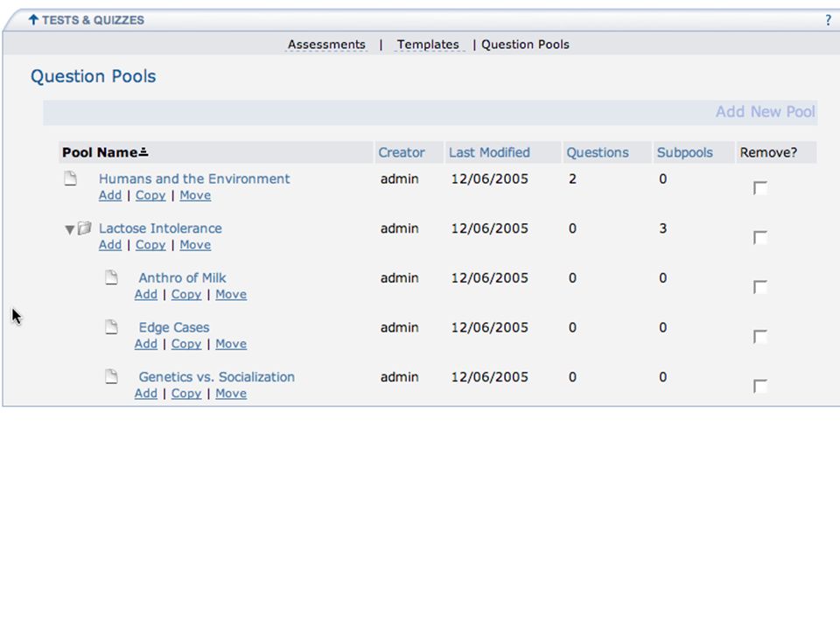
Task: Click the Question Pools page heading
Action: (x=94, y=77)
